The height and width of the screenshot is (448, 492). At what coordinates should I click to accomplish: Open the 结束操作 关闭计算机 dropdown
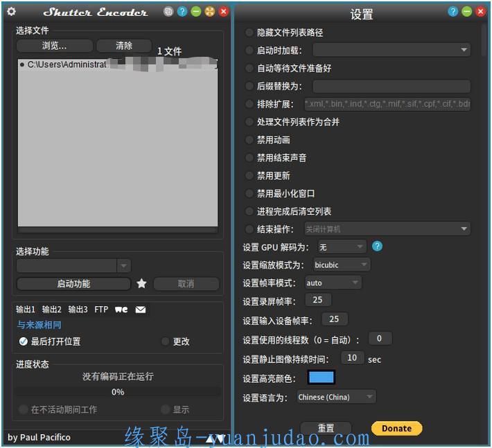pos(387,229)
